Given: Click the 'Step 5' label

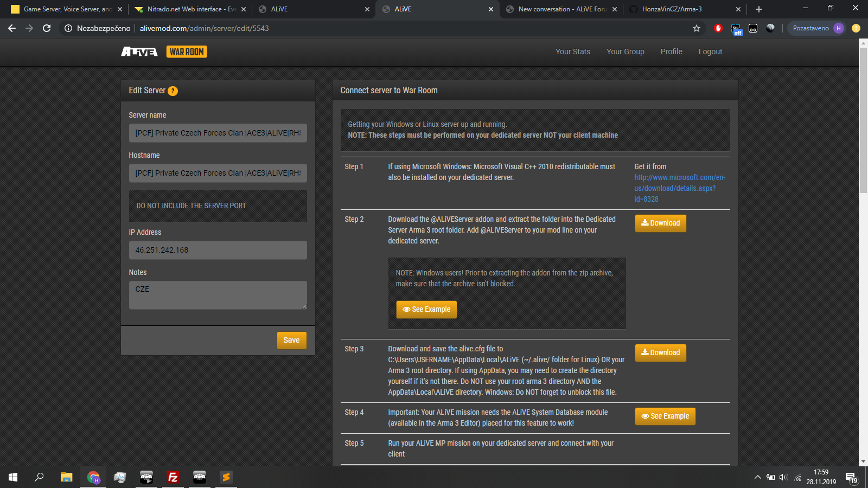Looking at the screenshot, I should pos(354,443).
